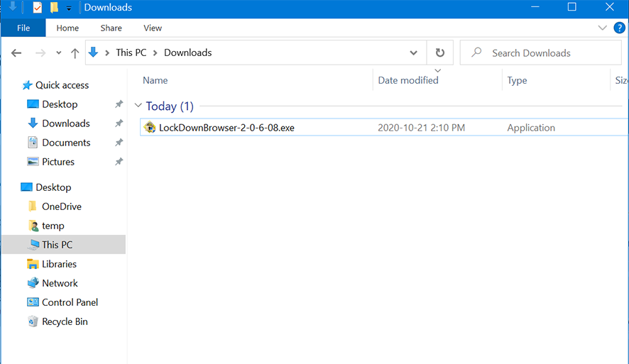Open OneDrive in the navigation pane

tap(62, 206)
